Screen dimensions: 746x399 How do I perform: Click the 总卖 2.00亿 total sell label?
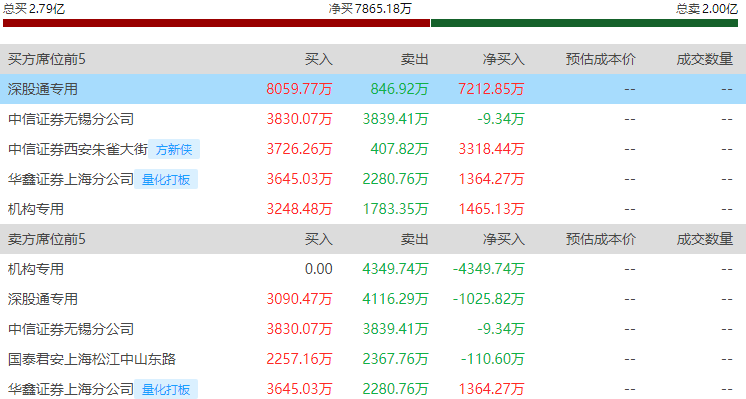(x=707, y=8)
